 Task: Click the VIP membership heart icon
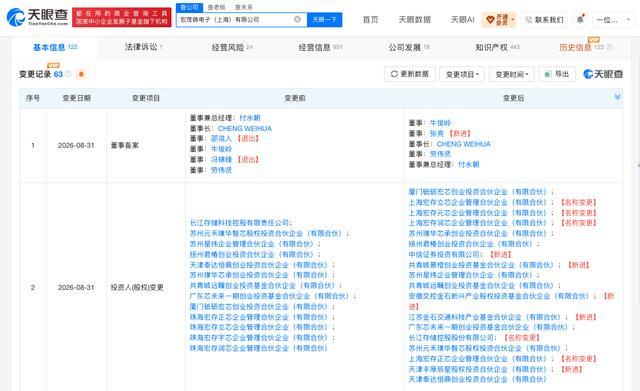490,19
